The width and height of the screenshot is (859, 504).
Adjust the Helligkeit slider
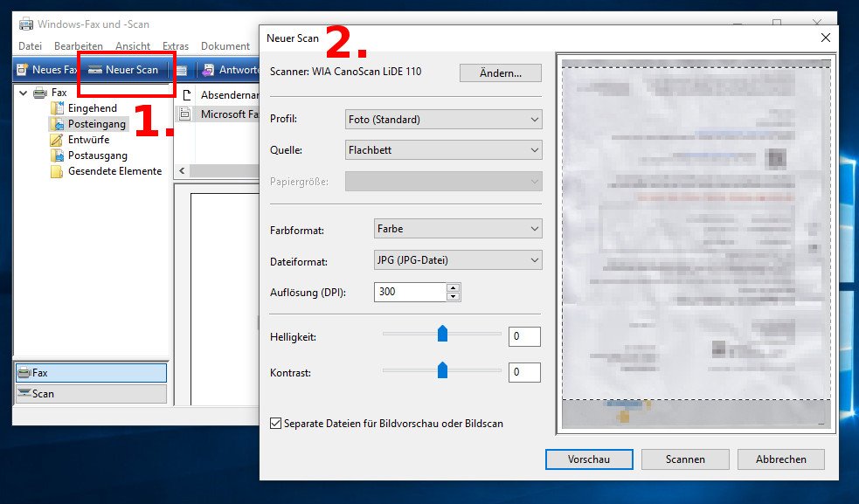click(442, 333)
